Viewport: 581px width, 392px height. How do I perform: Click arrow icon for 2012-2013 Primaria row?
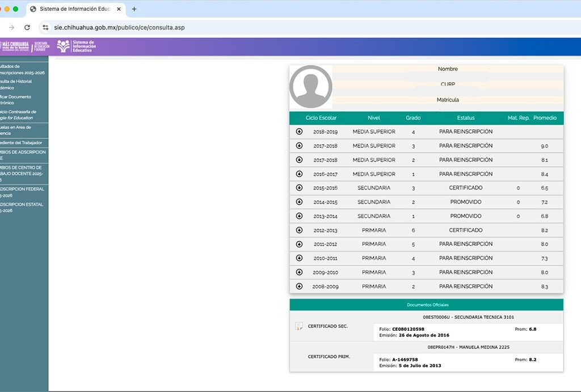pos(299,230)
